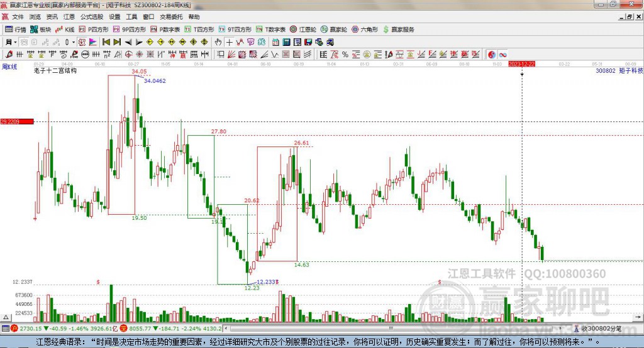644x348 pixels.
Task: Open the P数字表 tool
Action: click(165, 30)
